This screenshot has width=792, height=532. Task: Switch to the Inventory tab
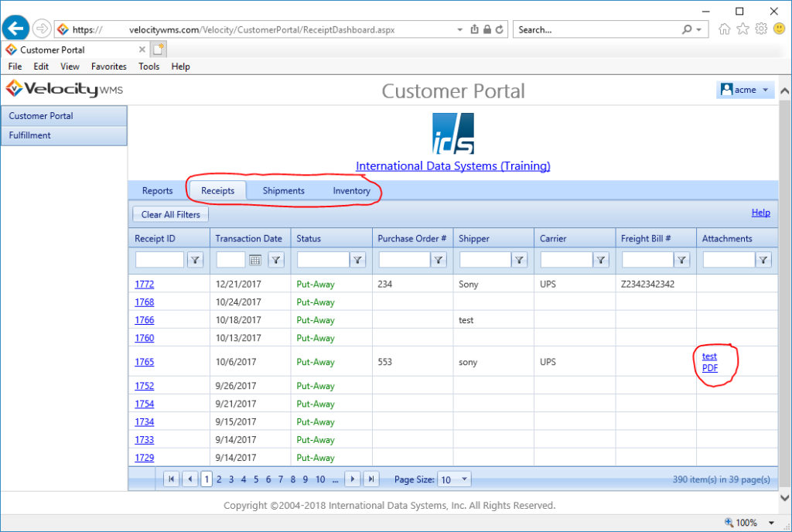coord(351,191)
